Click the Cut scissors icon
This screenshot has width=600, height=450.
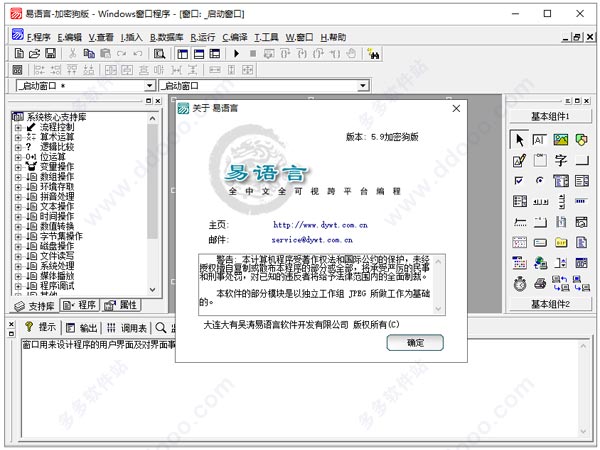tap(72, 54)
